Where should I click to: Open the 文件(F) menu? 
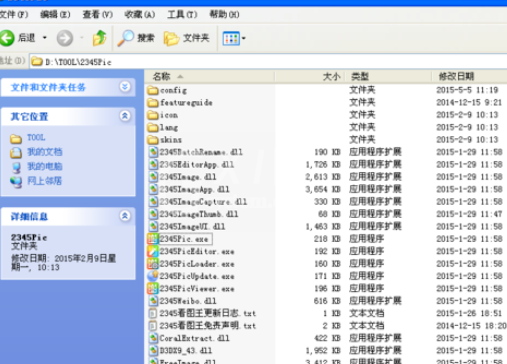pos(13,15)
